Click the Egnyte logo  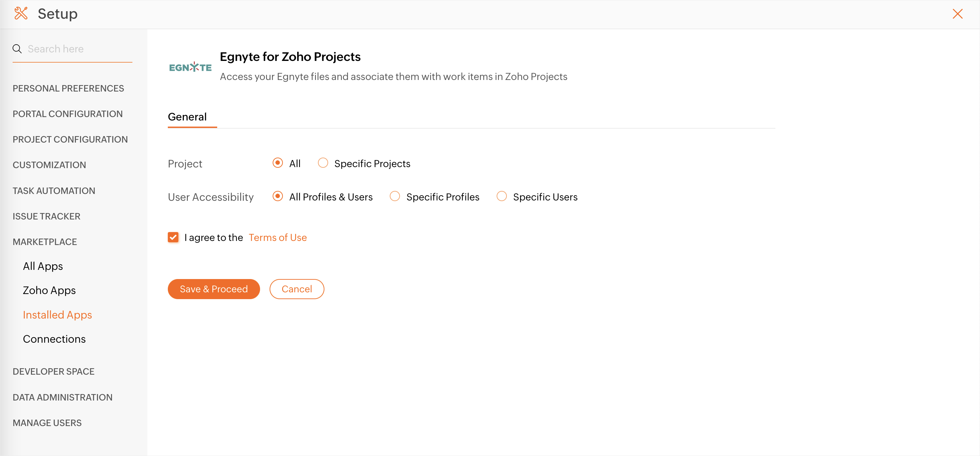click(190, 67)
